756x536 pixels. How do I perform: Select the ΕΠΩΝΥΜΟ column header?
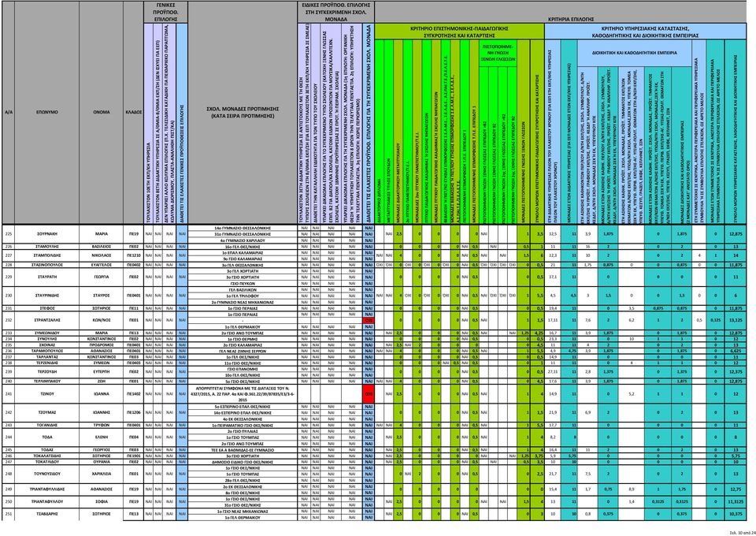[x=46, y=112]
